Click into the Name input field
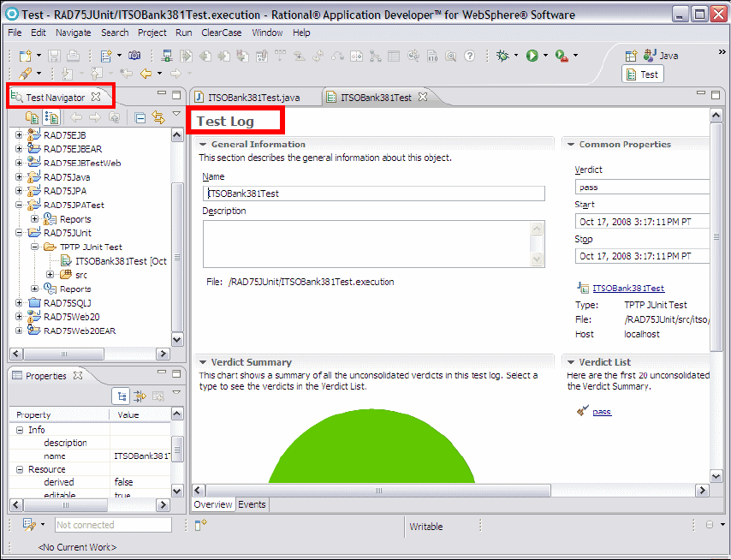This screenshot has width=731, height=560. pyautogui.click(x=374, y=194)
